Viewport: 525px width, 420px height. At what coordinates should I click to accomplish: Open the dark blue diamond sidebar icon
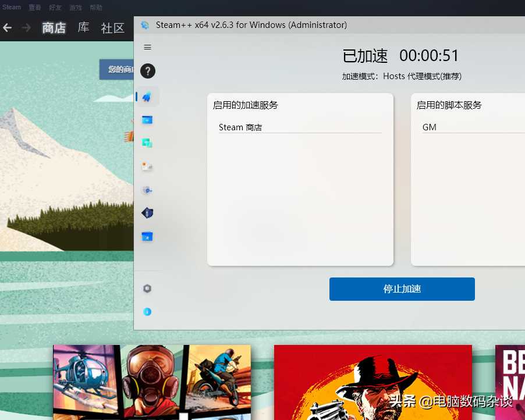pos(147,213)
